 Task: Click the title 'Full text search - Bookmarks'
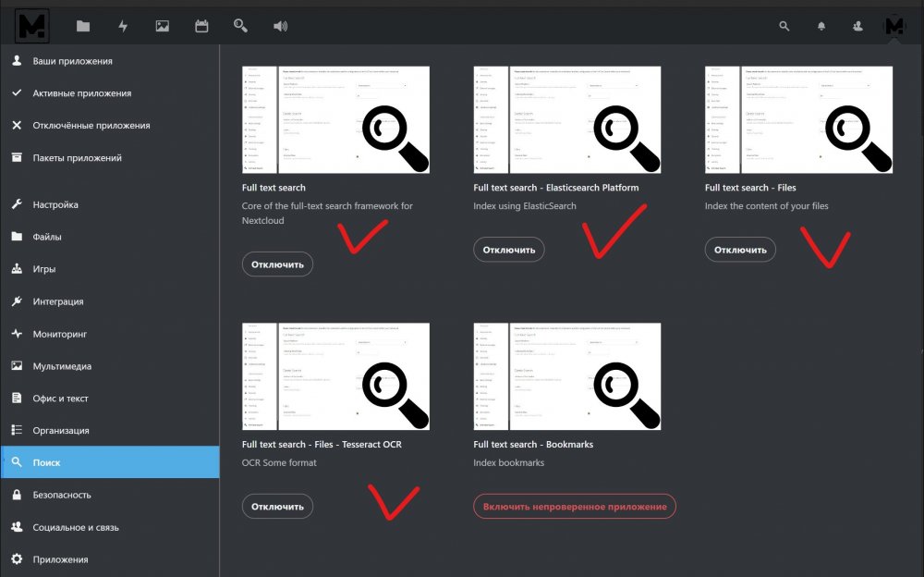coord(533,444)
